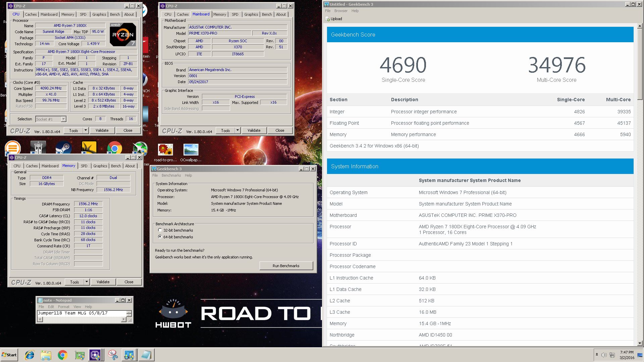The height and width of the screenshot is (362, 644).
Task: Open About tab in CPU-Z Mainboard window
Action: pos(281,14)
